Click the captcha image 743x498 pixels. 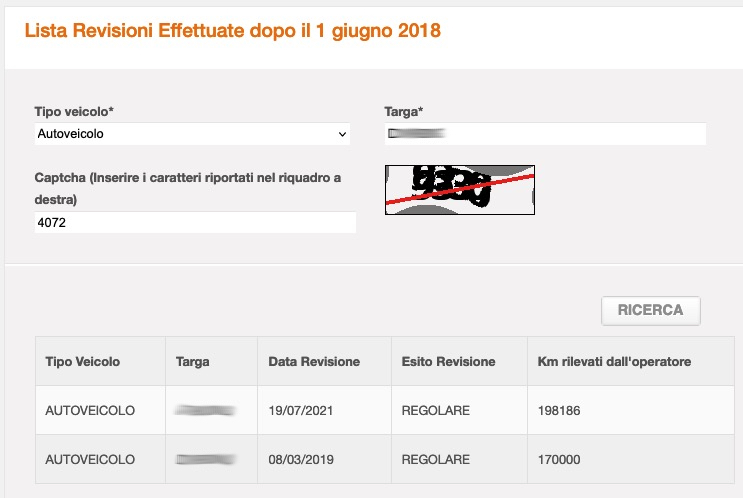click(460, 190)
